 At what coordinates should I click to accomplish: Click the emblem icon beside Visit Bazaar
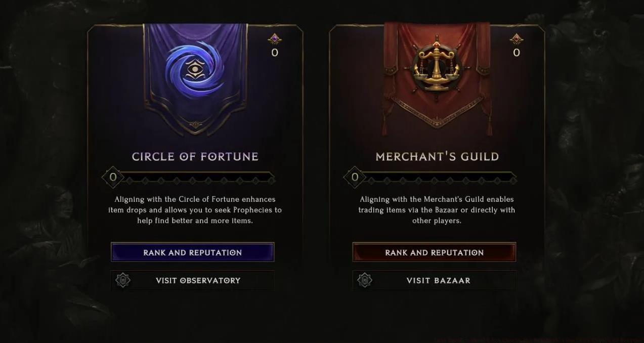[365, 280]
